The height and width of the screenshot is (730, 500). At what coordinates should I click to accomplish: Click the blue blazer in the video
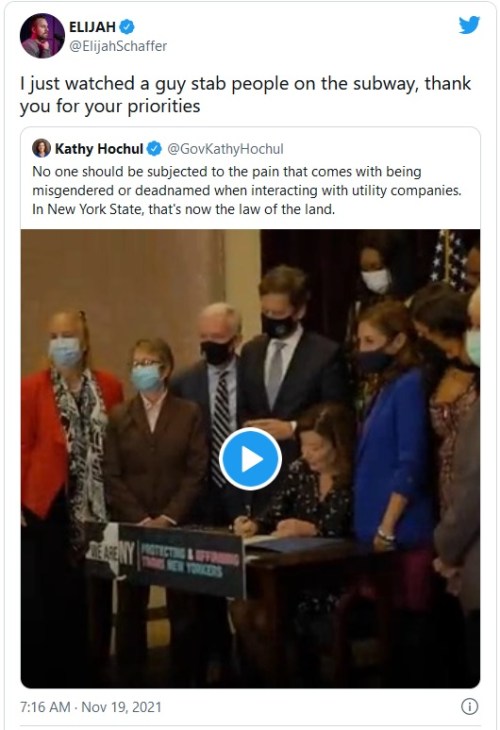393,461
